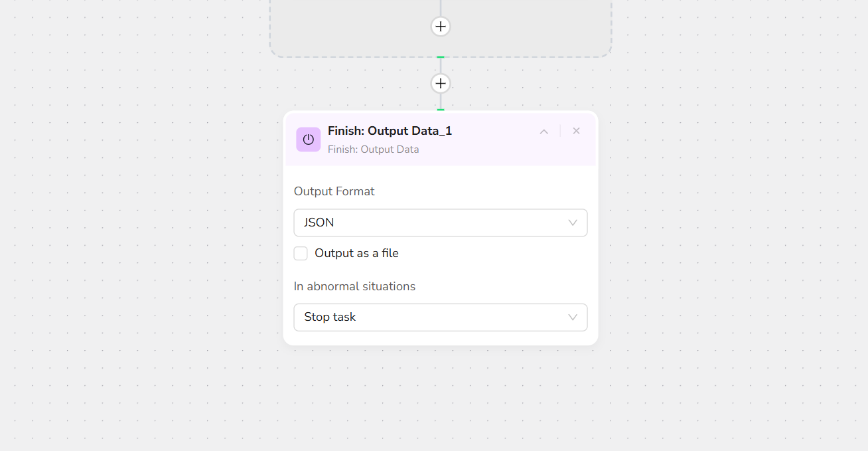Select the Finish: Output Data_1 title text
868x451 pixels.
[390, 131]
